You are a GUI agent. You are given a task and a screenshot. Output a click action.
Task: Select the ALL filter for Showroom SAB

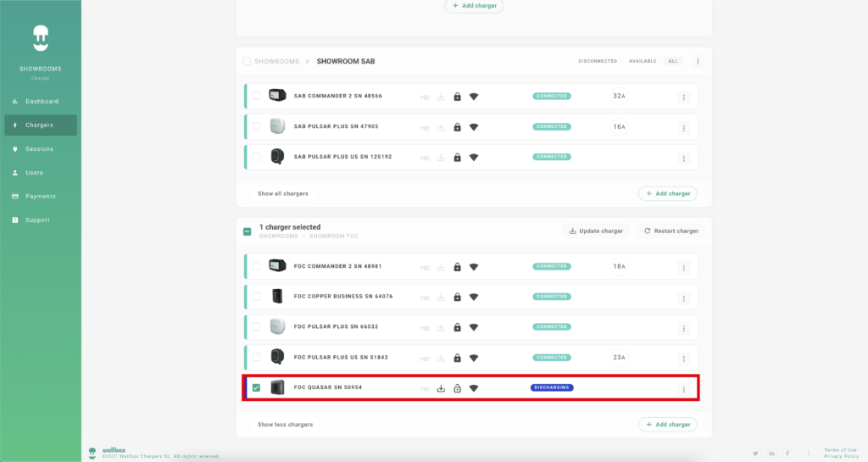(673, 61)
